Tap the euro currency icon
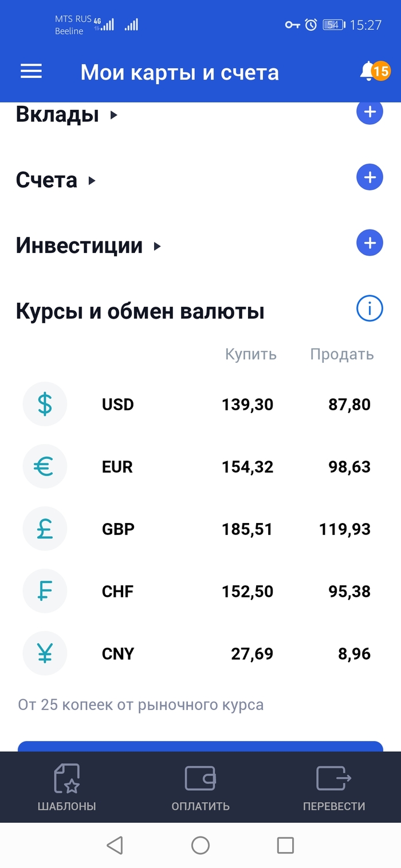Image resolution: width=401 pixels, height=868 pixels. pyautogui.click(x=45, y=467)
